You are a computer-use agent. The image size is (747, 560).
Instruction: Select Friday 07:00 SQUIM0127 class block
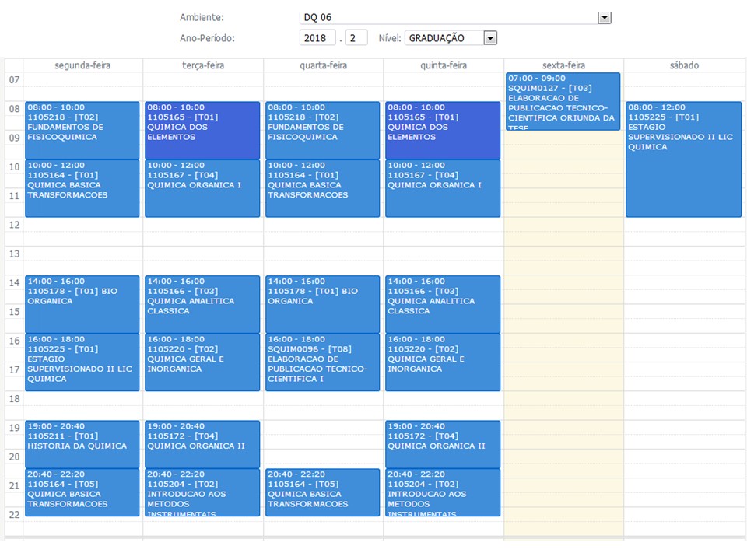(x=563, y=101)
